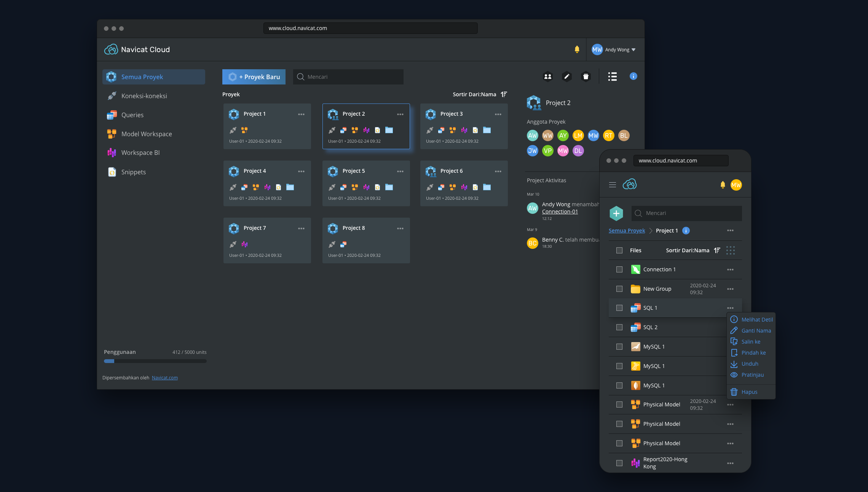Viewport: 868px width, 492px height.
Task: Click the + Proyek Baru button
Action: tap(254, 77)
